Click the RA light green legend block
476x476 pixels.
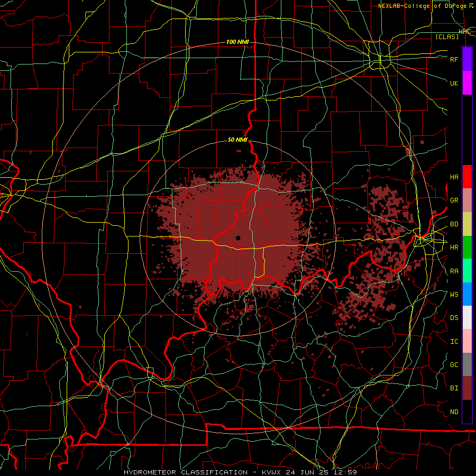coord(467,270)
